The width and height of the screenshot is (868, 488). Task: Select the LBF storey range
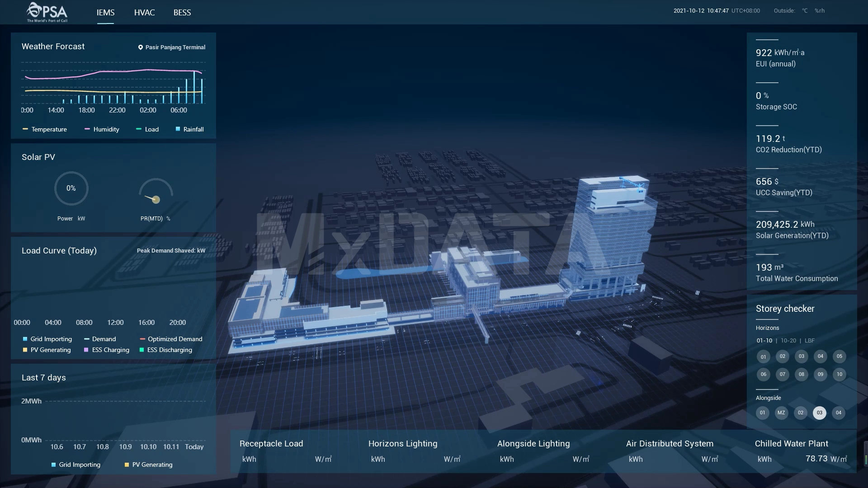tap(809, 341)
